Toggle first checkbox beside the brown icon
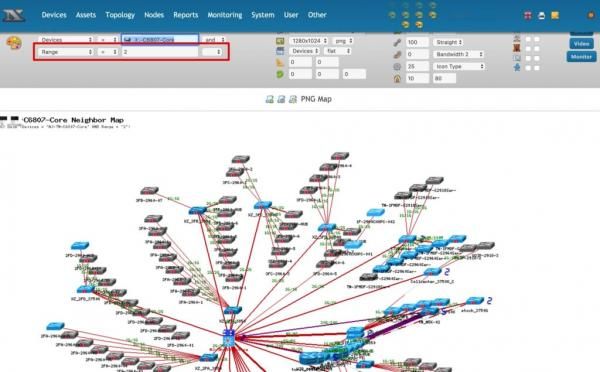The image size is (600, 372). pos(528,49)
